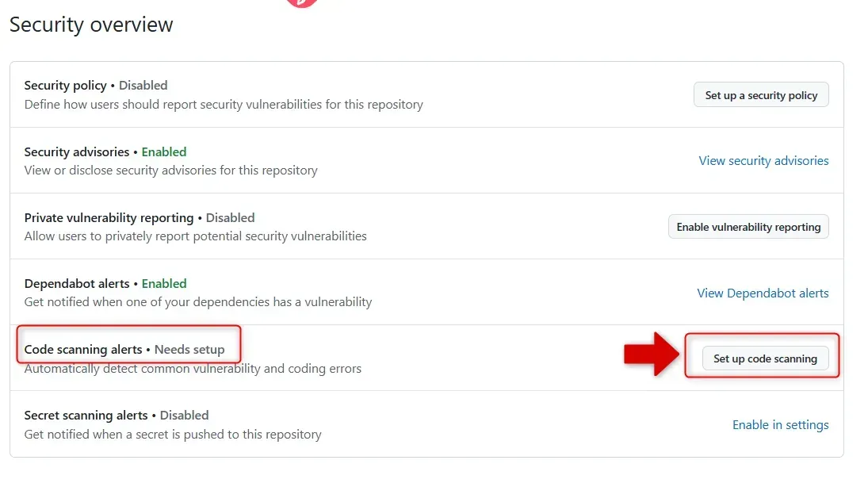
Task: Select the Security overview heading
Action: (91, 25)
